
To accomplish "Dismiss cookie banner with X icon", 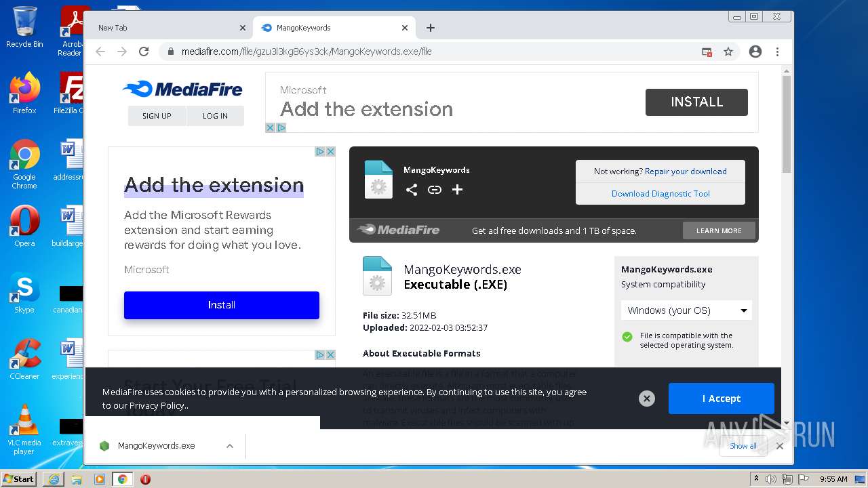I will 647,399.
